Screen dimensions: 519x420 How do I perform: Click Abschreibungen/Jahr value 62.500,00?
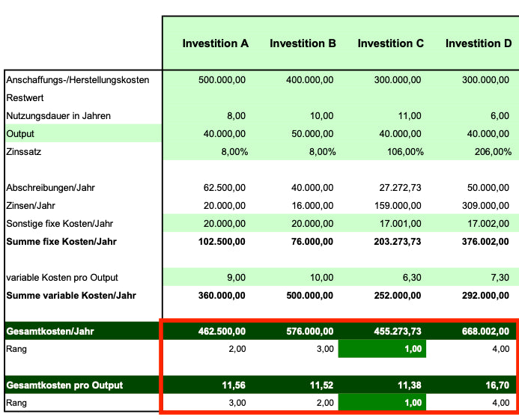tap(225, 187)
